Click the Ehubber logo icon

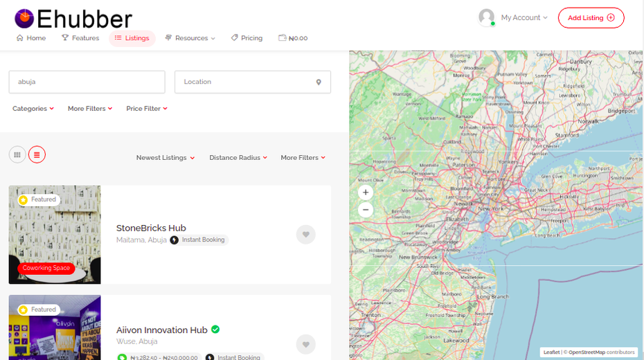tap(24, 19)
